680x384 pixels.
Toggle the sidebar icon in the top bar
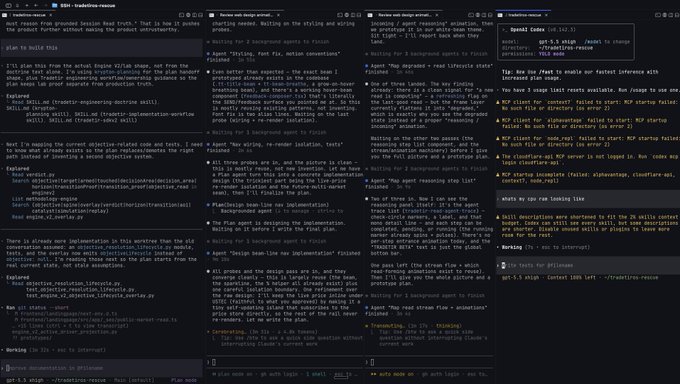click(8, 6)
